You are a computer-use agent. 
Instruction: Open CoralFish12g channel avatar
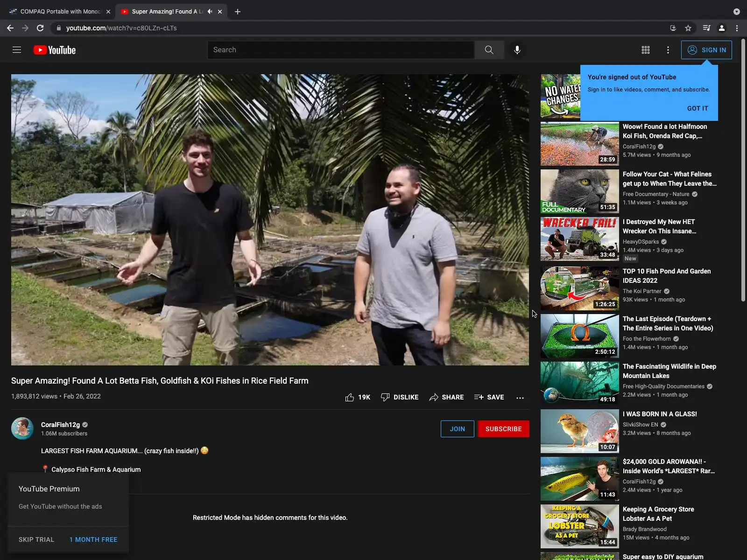tap(22, 428)
